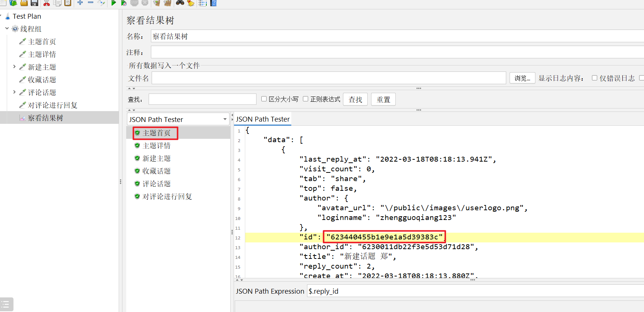Click the "loginname" line in JSON

(387, 218)
